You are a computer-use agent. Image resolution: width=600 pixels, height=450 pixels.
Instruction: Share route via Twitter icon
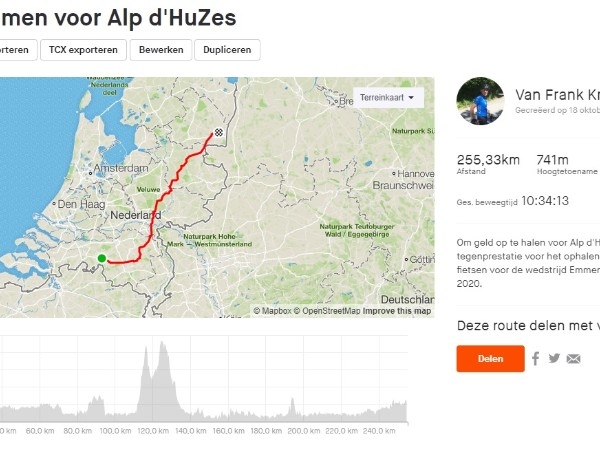click(x=554, y=358)
